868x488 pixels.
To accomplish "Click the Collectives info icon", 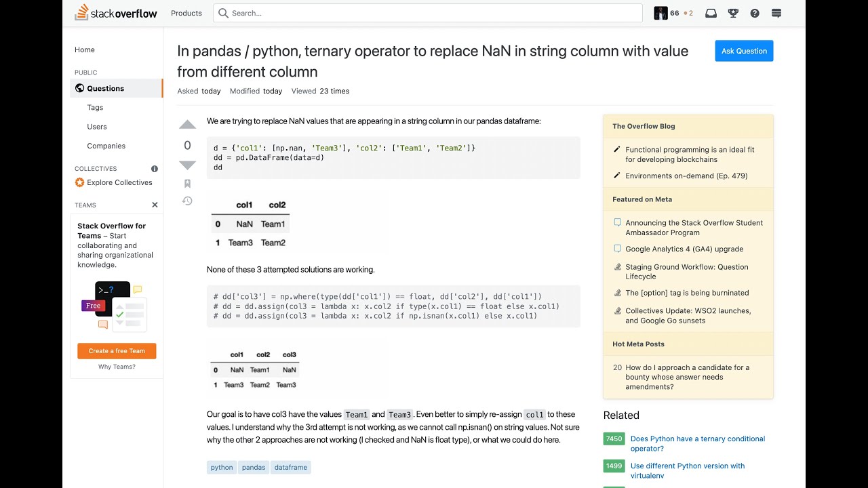I will click(x=155, y=169).
